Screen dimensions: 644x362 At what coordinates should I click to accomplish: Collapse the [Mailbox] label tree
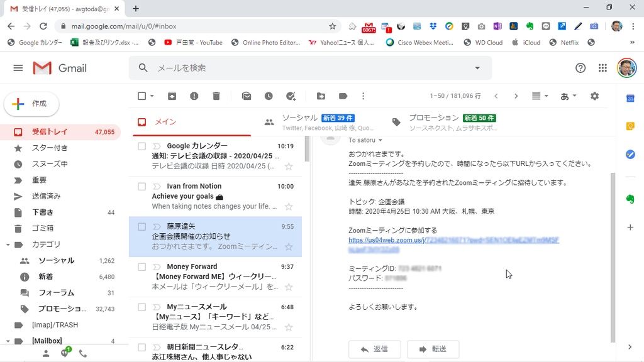point(8,341)
